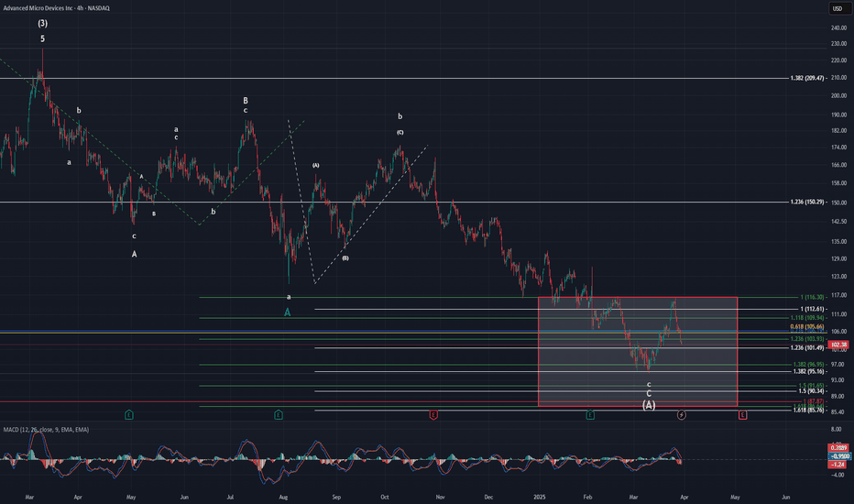Screen dimensions: 854x504
Task: Click the (C) wave label near October
Action: coord(400,132)
